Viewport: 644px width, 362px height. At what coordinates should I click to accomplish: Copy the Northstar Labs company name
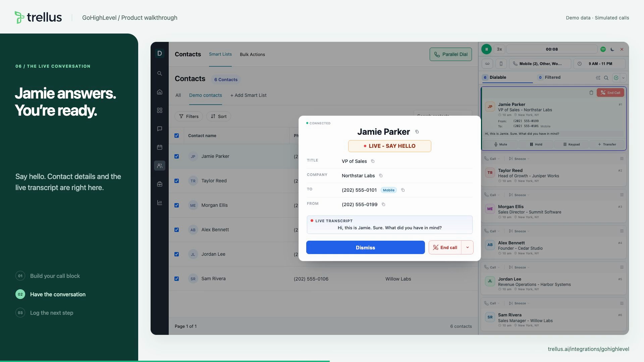click(381, 176)
